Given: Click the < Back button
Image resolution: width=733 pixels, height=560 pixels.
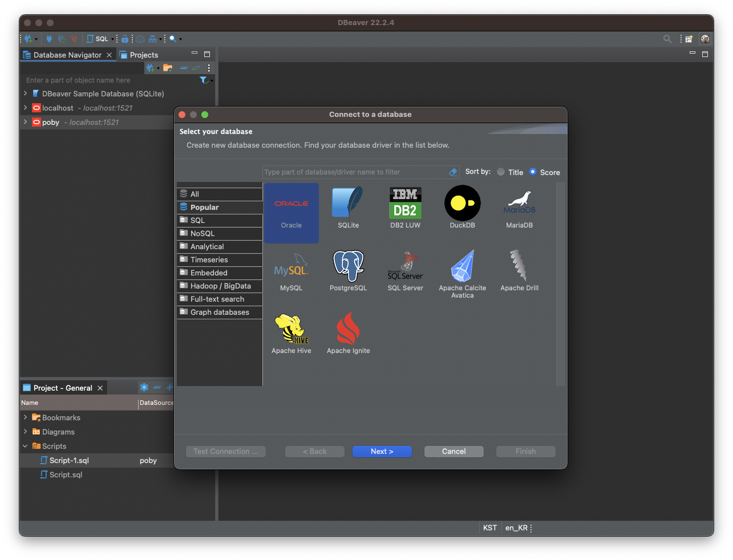Looking at the screenshot, I should point(315,451).
